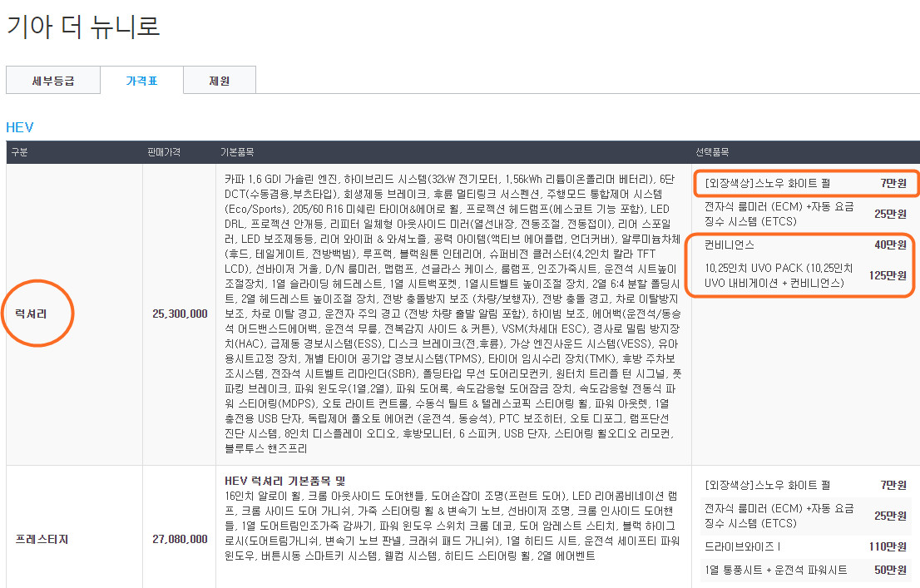
Task: Click the 기아 더 뉴니로 page title
Action: tap(83, 27)
